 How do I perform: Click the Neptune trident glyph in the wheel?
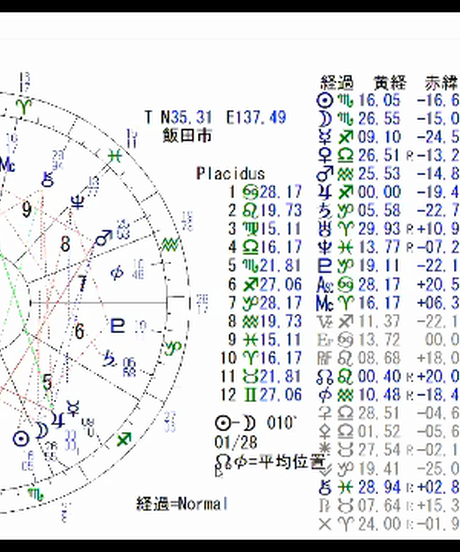77,202
